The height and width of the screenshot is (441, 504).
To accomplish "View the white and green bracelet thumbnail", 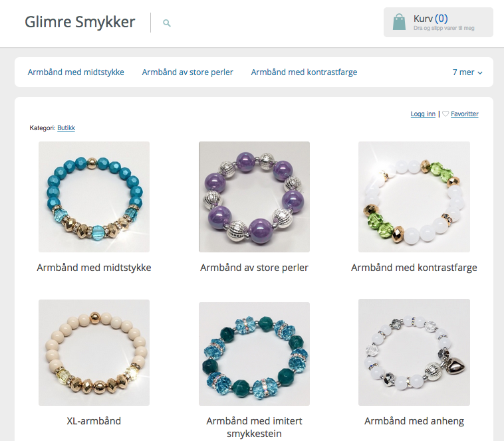I will click(414, 197).
